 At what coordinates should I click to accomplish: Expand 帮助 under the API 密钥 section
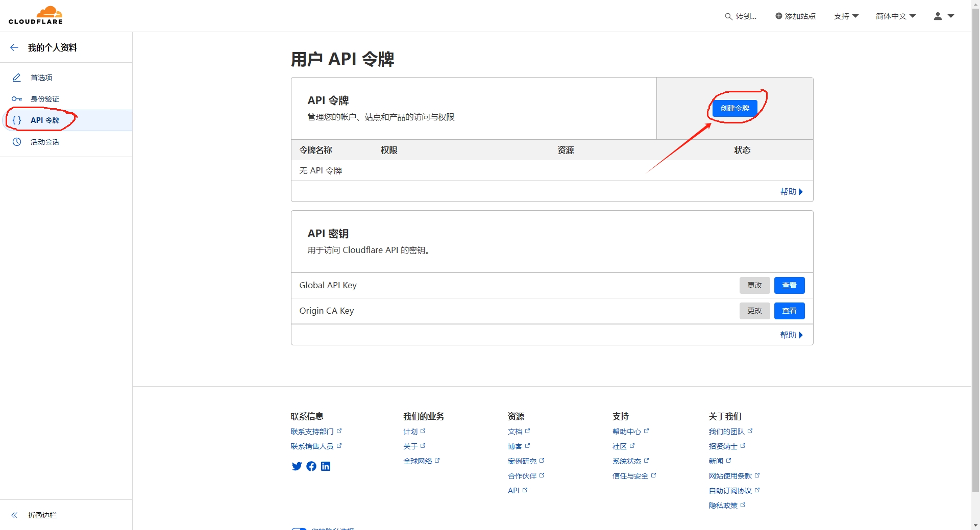click(791, 335)
